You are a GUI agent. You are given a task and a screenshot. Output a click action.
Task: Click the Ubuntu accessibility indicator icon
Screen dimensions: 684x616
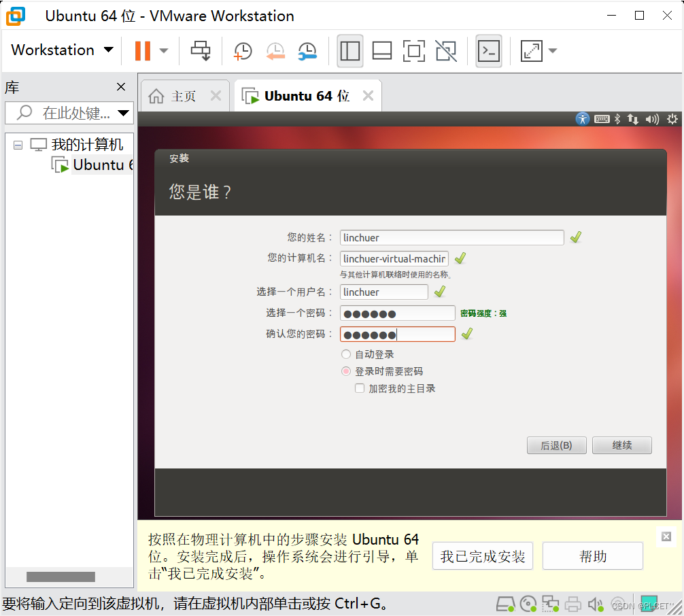(x=583, y=119)
